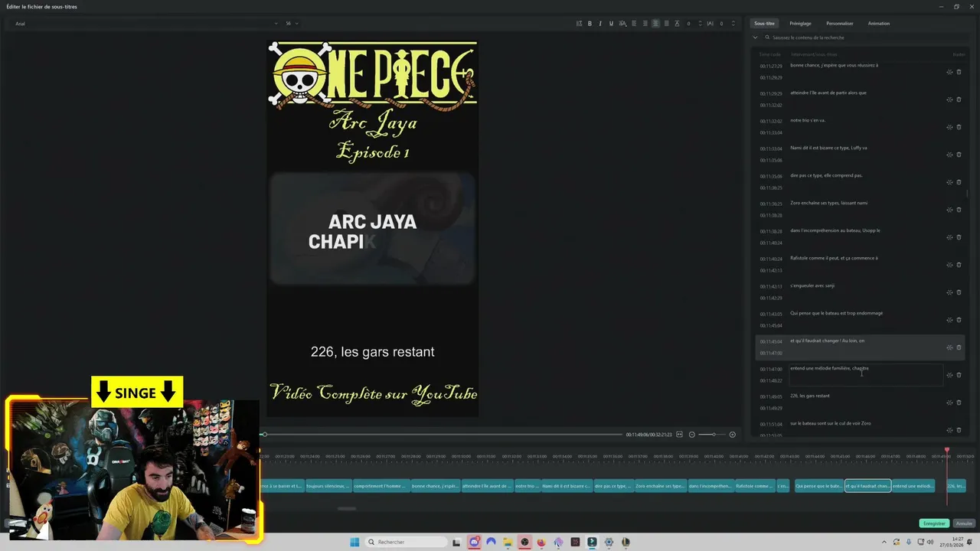Select 'sur le bateau sont sur le cul' row
Image resolution: width=980 pixels, height=551 pixels.
pyautogui.click(x=859, y=428)
